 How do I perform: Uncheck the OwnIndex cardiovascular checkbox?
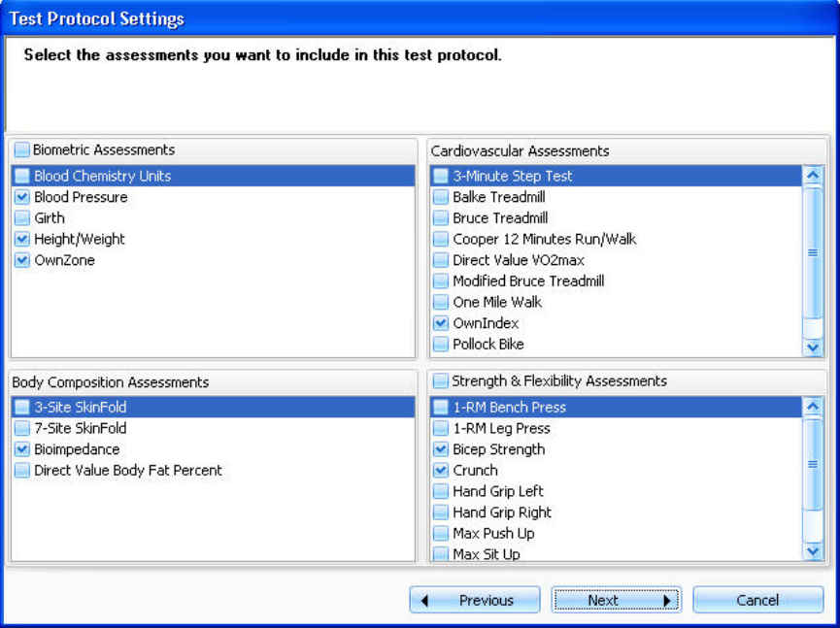point(441,323)
